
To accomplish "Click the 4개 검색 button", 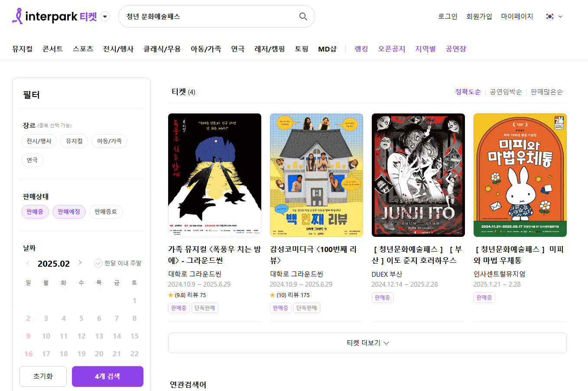I will pos(107,376).
